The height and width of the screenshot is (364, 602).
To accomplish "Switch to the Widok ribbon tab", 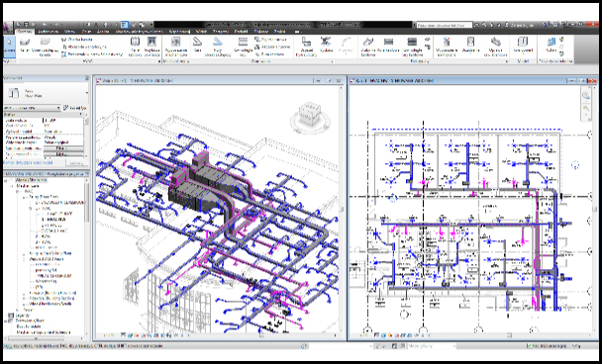I will pyautogui.click(x=201, y=32).
